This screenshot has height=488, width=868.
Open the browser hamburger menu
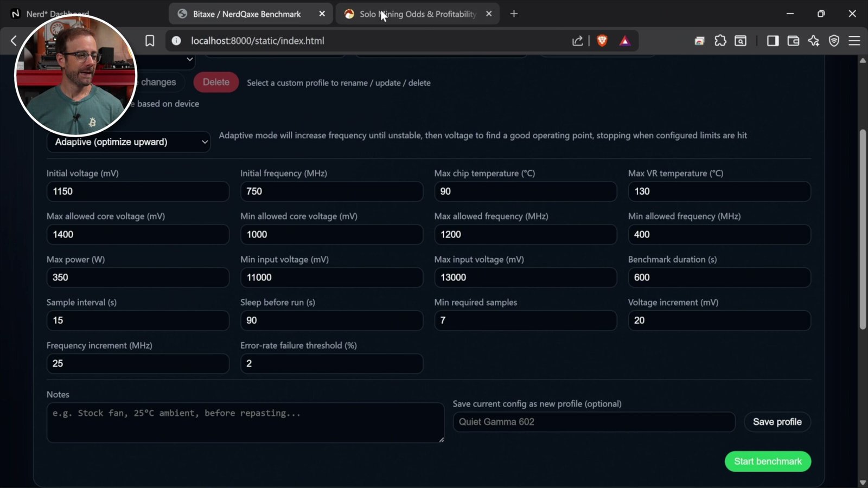(x=854, y=41)
